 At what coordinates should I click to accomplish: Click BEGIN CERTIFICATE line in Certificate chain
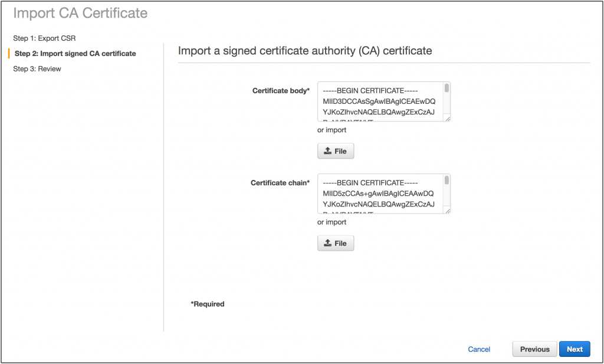pyautogui.click(x=370, y=182)
